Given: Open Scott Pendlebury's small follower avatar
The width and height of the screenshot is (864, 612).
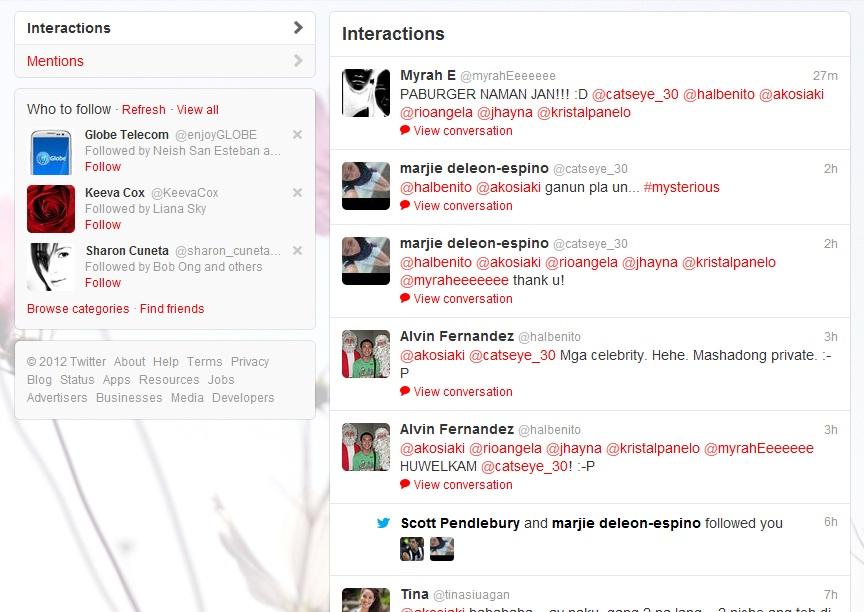Looking at the screenshot, I should (x=412, y=549).
